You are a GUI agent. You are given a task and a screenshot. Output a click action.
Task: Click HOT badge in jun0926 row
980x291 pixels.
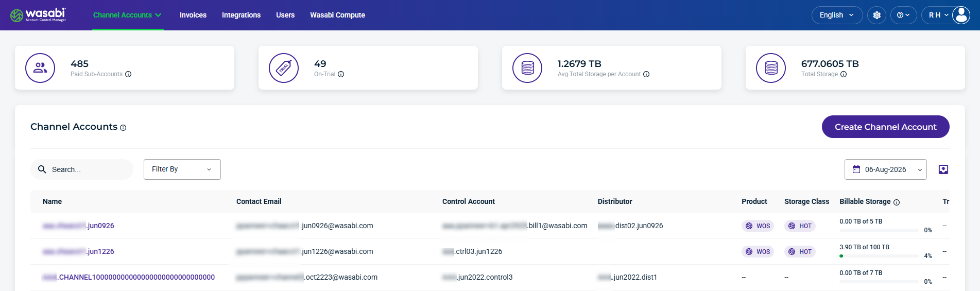tap(800, 226)
